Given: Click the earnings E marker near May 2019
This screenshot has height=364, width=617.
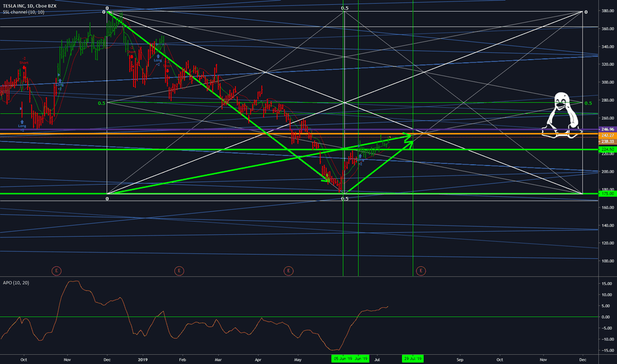Looking at the screenshot, I should (289, 271).
